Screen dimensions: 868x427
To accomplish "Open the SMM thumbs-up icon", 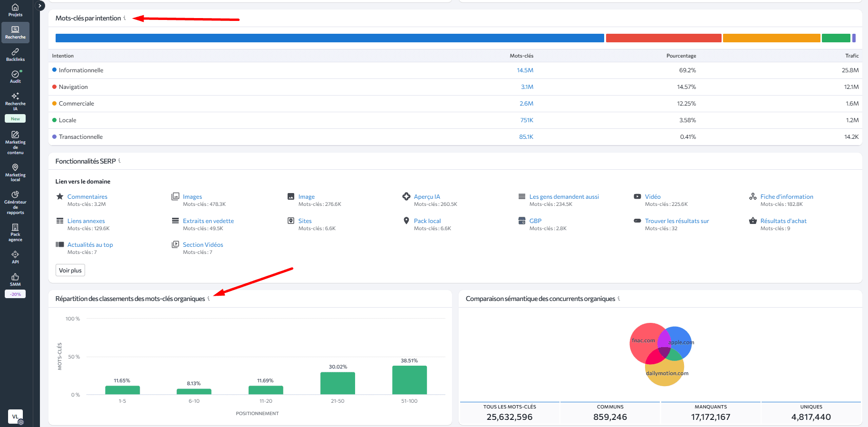I will pyautogui.click(x=15, y=279).
